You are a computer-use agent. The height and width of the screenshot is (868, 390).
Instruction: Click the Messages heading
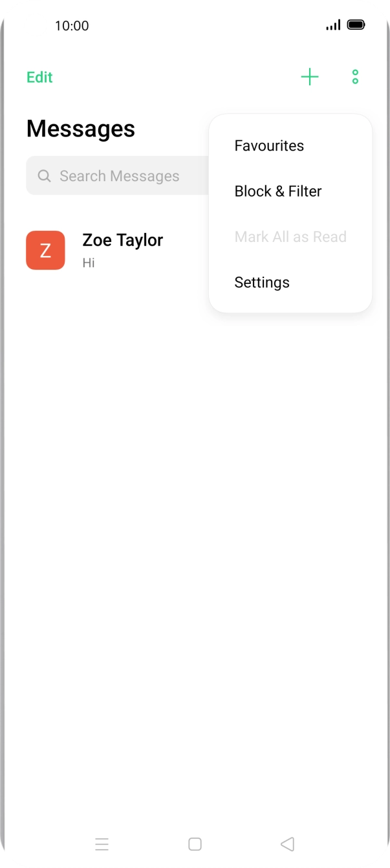[x=80, y=129]
